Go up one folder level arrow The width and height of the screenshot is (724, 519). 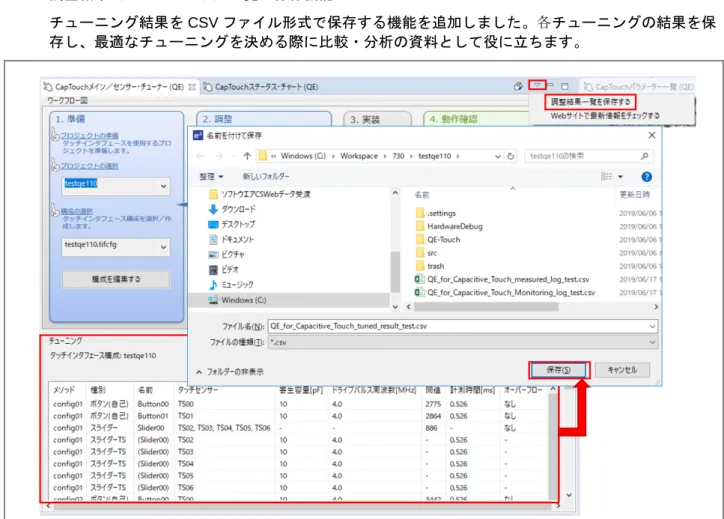coord(247,156)
